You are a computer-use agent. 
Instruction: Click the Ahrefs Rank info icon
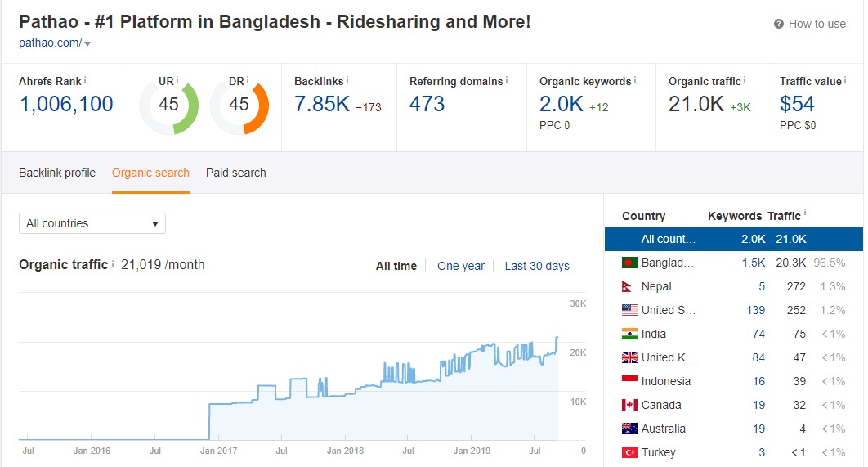coord(85,80)
